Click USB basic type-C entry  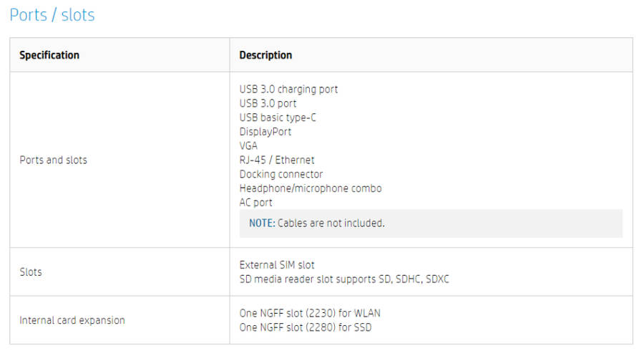(x=278, y=117)
